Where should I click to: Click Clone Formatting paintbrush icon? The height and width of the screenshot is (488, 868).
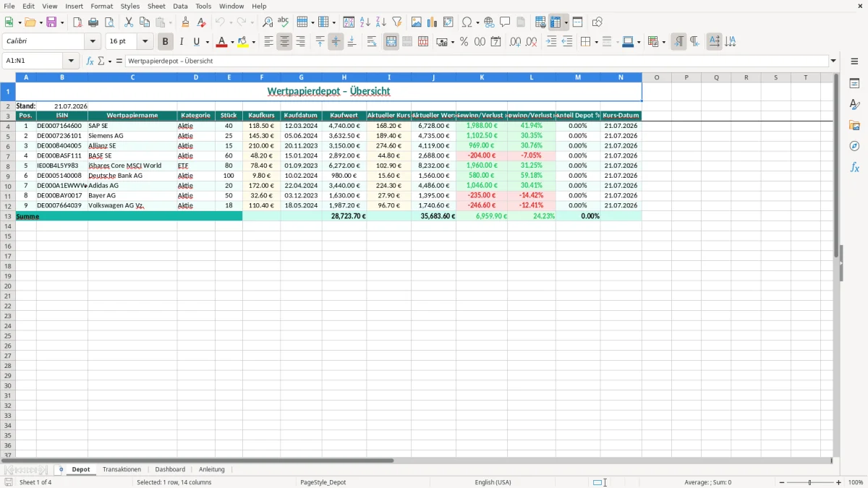coord(186,22)
